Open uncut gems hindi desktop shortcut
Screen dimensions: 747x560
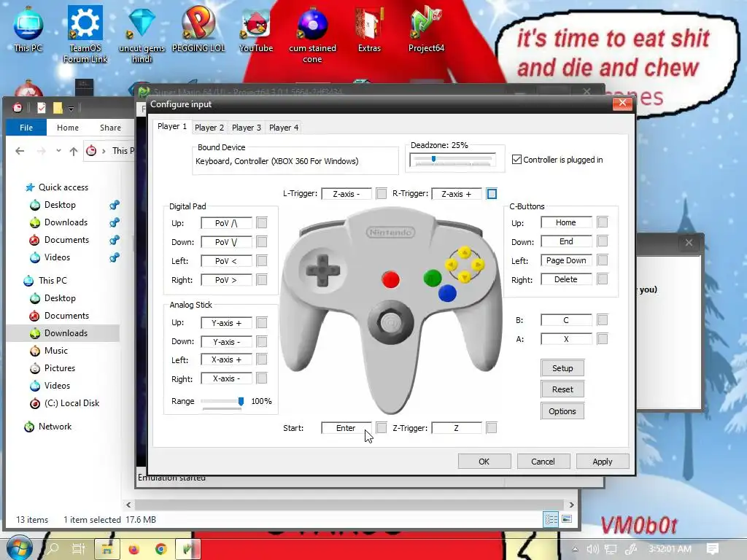click(x=142, y=34)
